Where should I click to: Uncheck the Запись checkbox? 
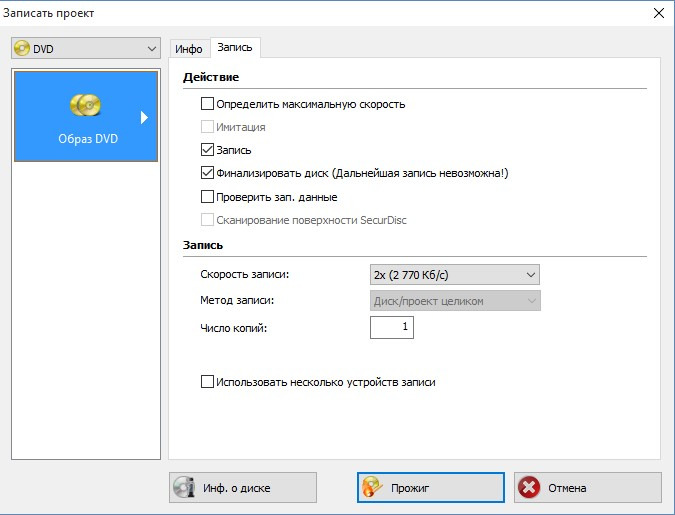(207, 150)
